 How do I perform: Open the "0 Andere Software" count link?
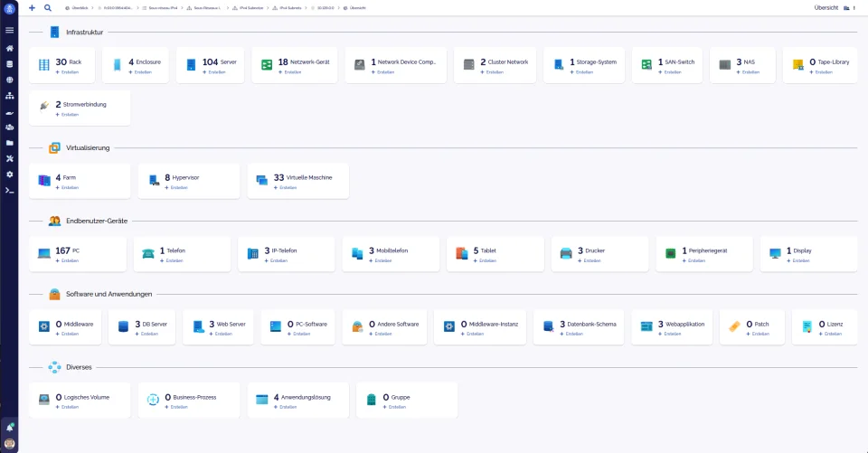pyautogui.click(x=394, y=324)
